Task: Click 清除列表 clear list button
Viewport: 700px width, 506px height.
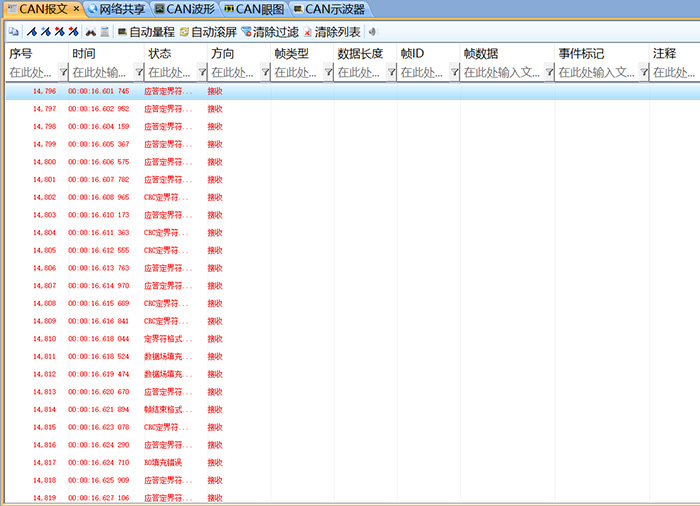Action: tap(332, 32)
